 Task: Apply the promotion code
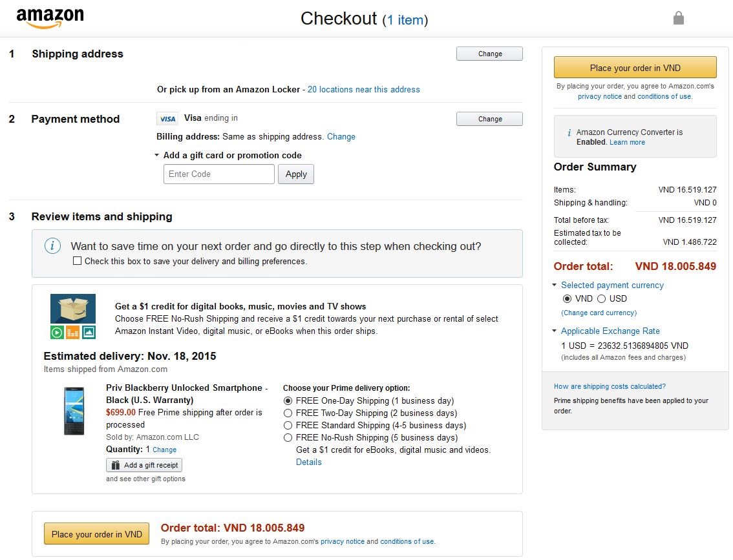296,174
